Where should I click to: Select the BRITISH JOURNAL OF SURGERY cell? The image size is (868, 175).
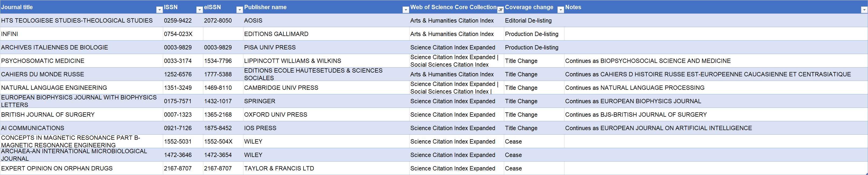pyautogui.click(x=81, y=115)
